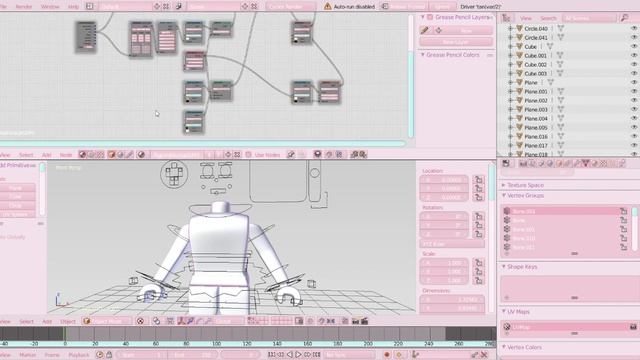This screenshot has width=640, height=360.
Task: Open the timeline Marker menu
Action: coord(27,355)
